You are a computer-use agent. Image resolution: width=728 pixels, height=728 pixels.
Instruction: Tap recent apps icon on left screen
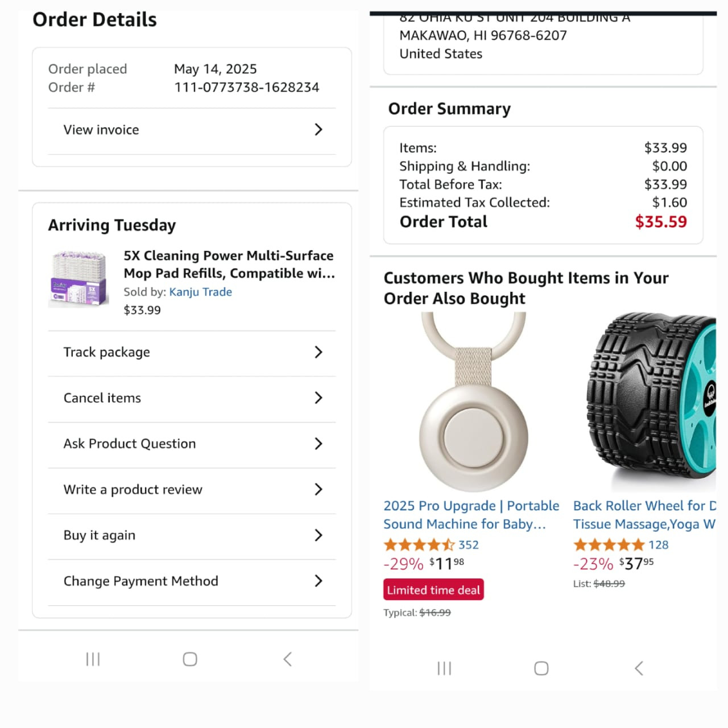point(93,659)
